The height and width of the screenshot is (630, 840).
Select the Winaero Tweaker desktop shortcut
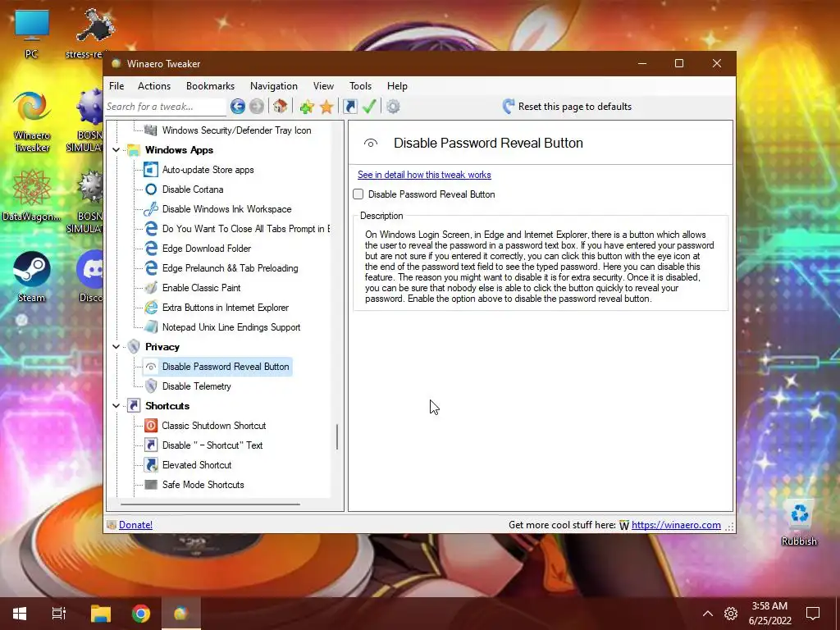[x=32, y=122]
